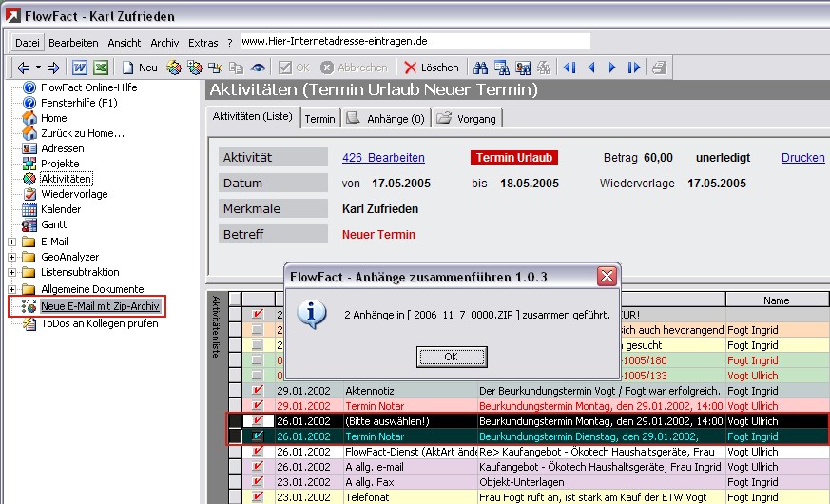Click the Abbrechen toolbar button
The height and width of the screenshot is (504, 830).
click(x=354, y=68)
